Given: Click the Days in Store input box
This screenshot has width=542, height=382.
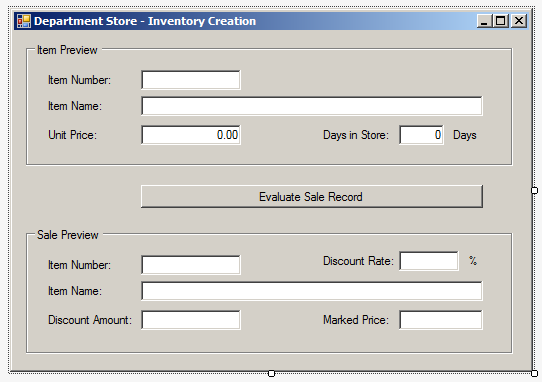Looking at the screenshot, I should pyautogui.click(x=421, y=135).
